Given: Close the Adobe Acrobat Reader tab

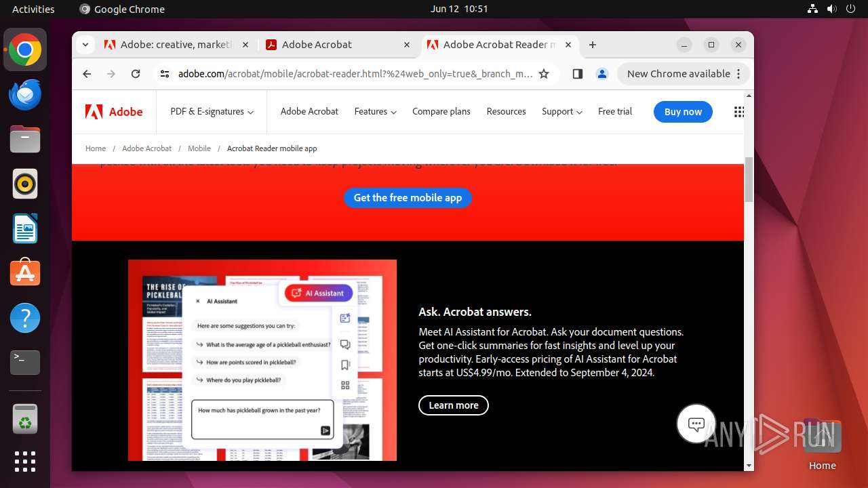Looking at the screenshot, I should pos(568,45).
